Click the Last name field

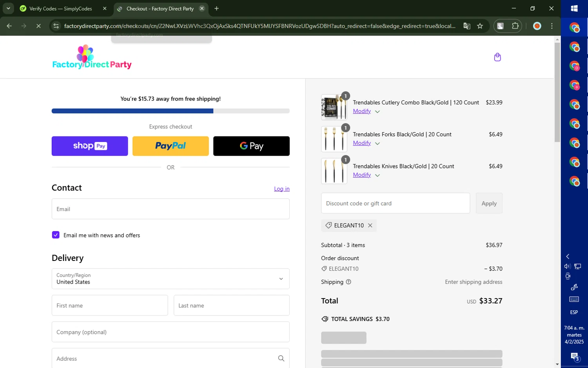click(232, 305)
